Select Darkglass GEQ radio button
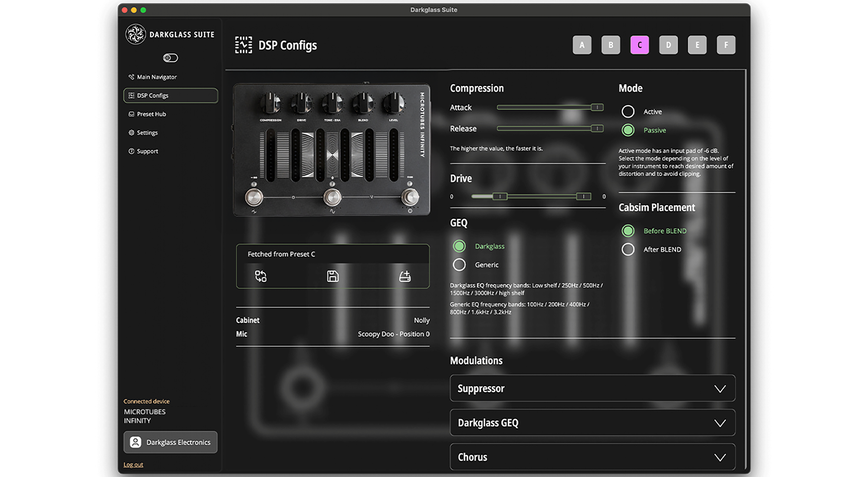Image resolution: width=868 pixels, height=477 pixels. click(459, 246)
